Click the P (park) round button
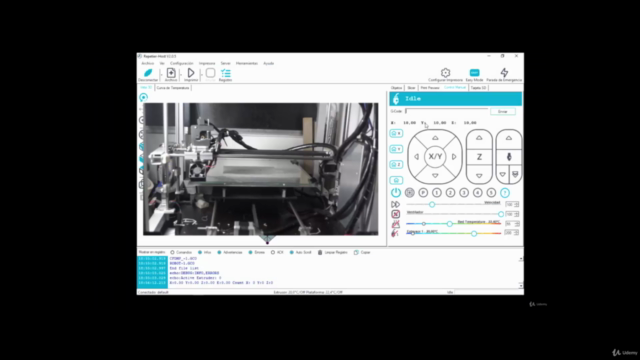 tap(423, 193)
